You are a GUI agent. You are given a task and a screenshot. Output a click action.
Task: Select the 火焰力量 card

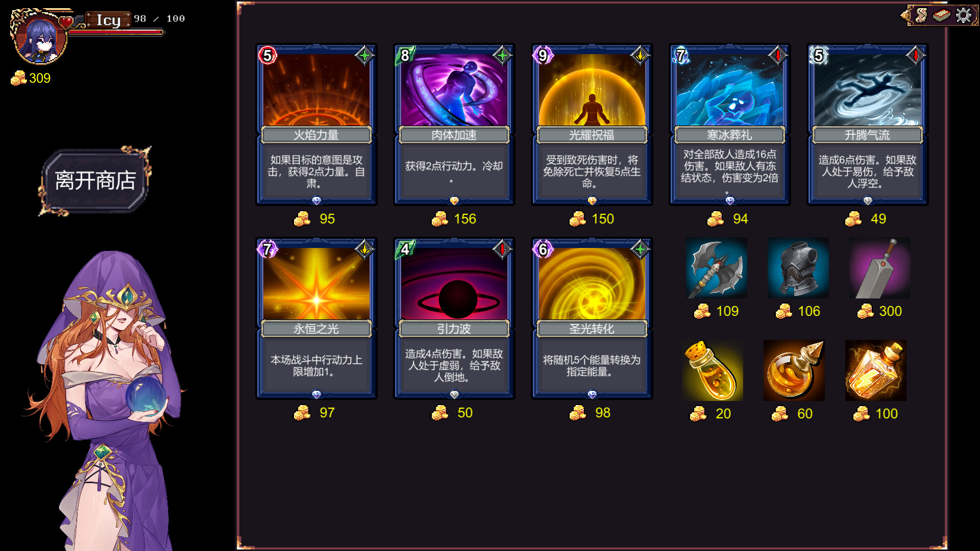tap(316, 124)
